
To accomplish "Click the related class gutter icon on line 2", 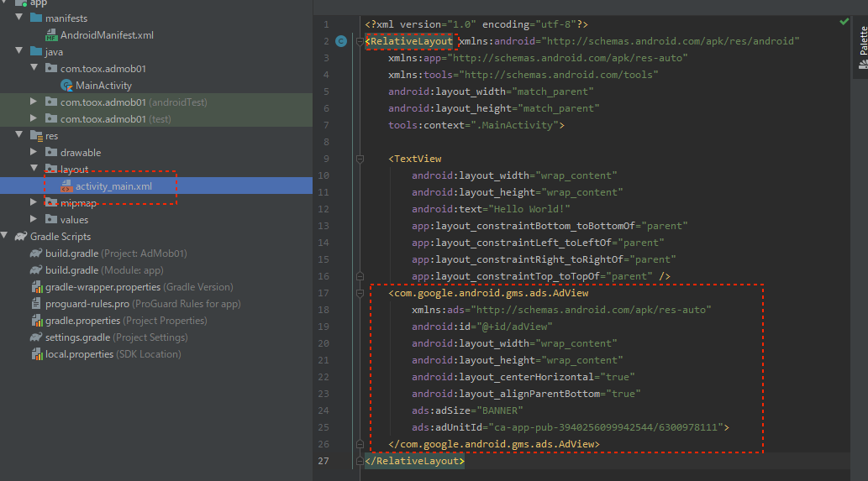I will tap(341, 41).
